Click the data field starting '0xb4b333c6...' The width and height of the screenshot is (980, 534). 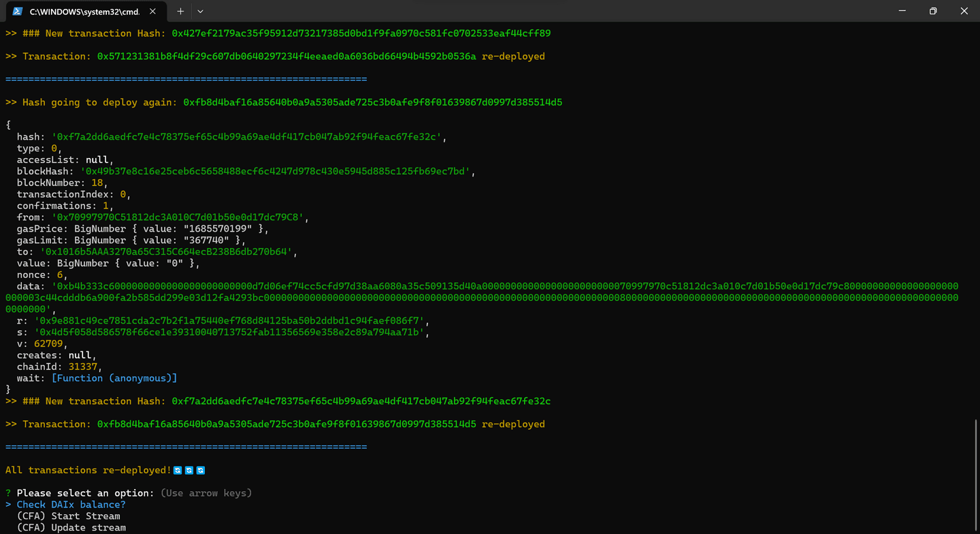coord(482,298)
